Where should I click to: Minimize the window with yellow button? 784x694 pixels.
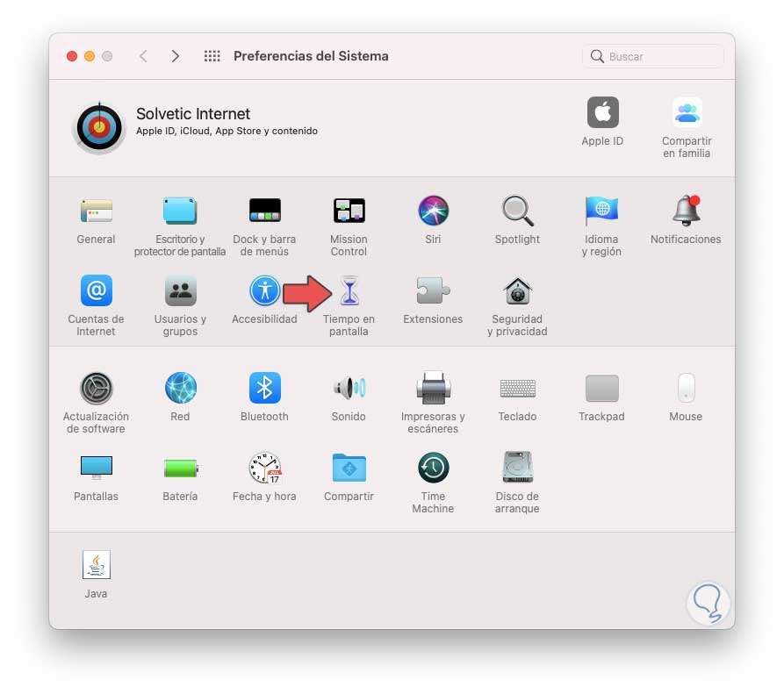(x=90, y=56)
